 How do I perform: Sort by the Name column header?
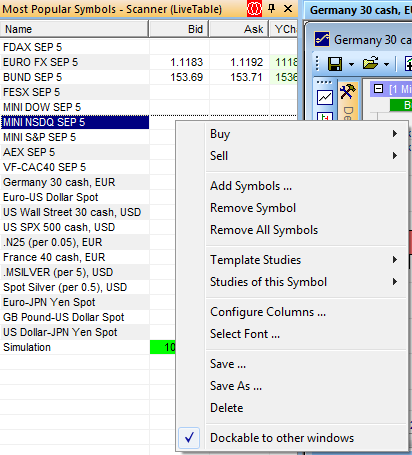(x=74, y=29)
